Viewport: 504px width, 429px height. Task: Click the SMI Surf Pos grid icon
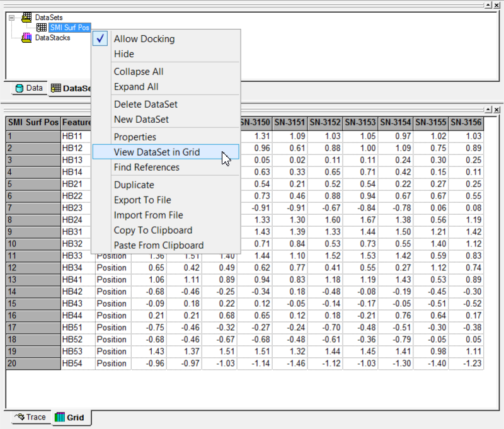[x=41, y=28]
